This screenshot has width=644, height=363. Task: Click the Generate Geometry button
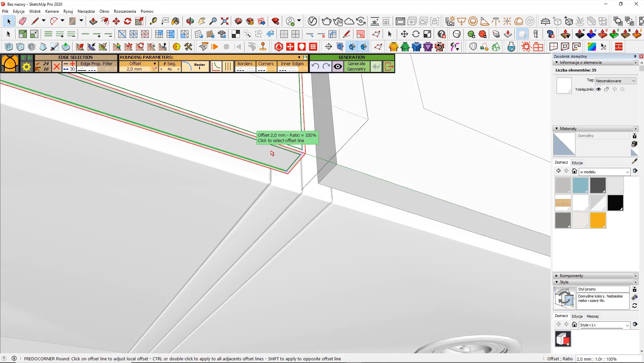click(x=356, y=66)
